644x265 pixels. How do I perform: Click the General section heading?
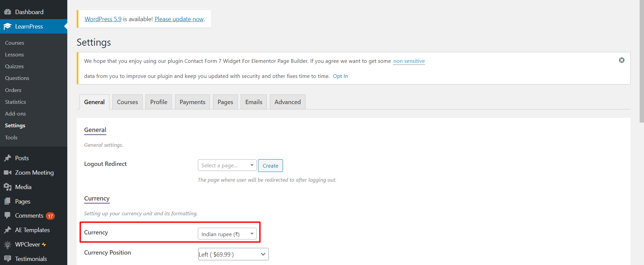(95, 130)
